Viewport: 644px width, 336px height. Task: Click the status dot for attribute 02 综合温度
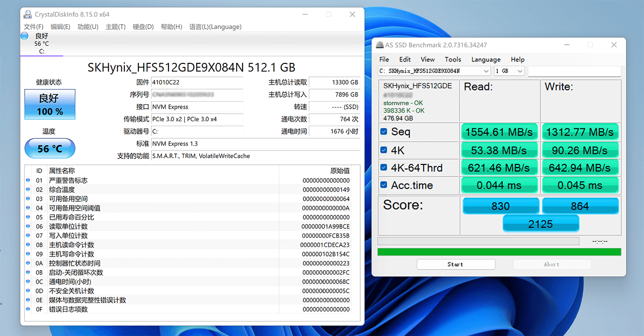28,190
